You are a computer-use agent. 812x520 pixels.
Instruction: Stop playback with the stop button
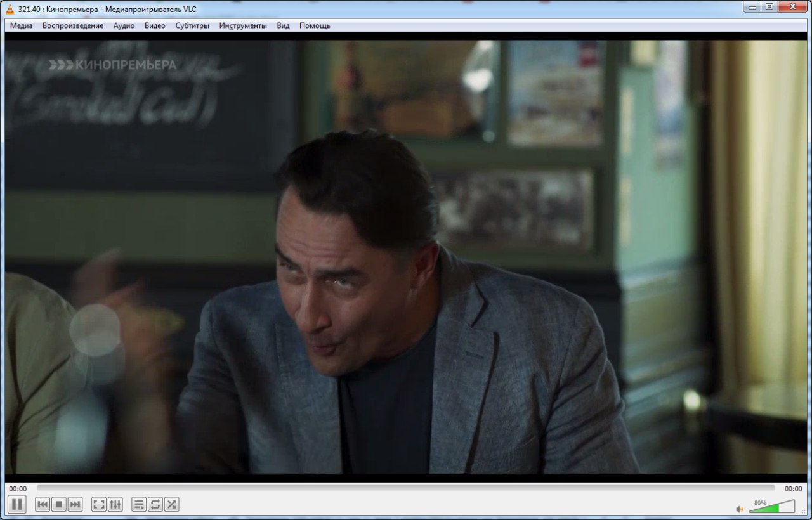(59, 505)
